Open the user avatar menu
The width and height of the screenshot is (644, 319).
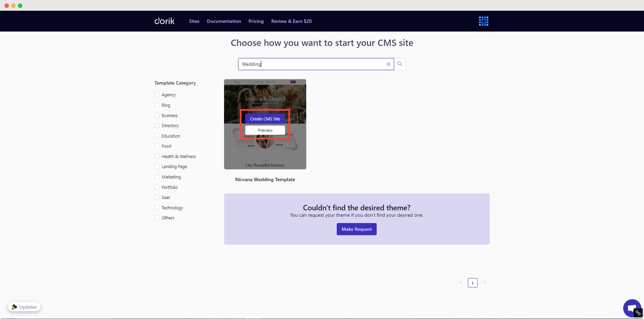click(483, 21)
